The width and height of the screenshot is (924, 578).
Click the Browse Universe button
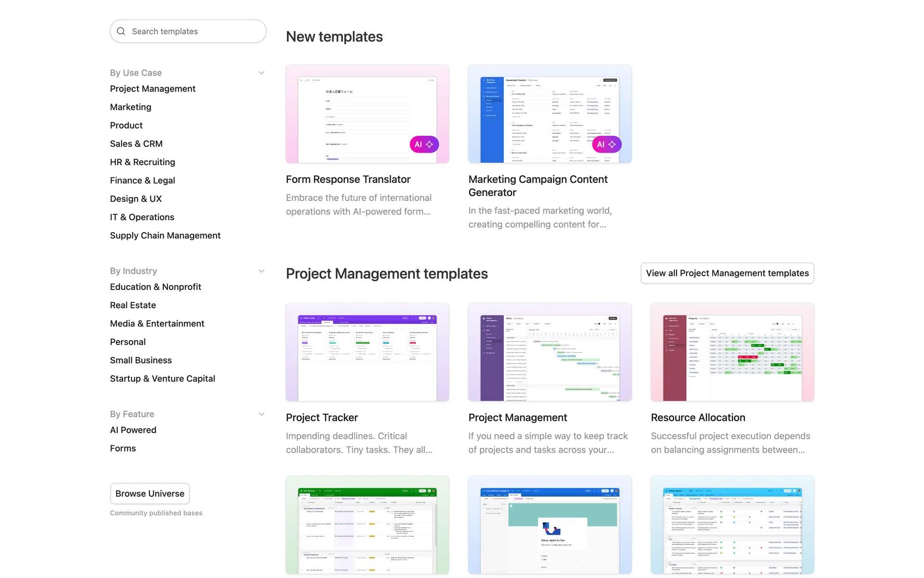click(x=150, y=494)
